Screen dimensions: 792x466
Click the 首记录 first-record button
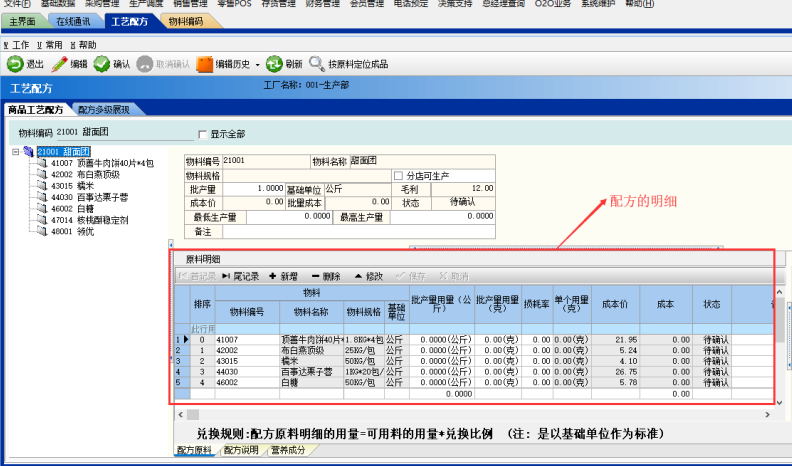197,276
